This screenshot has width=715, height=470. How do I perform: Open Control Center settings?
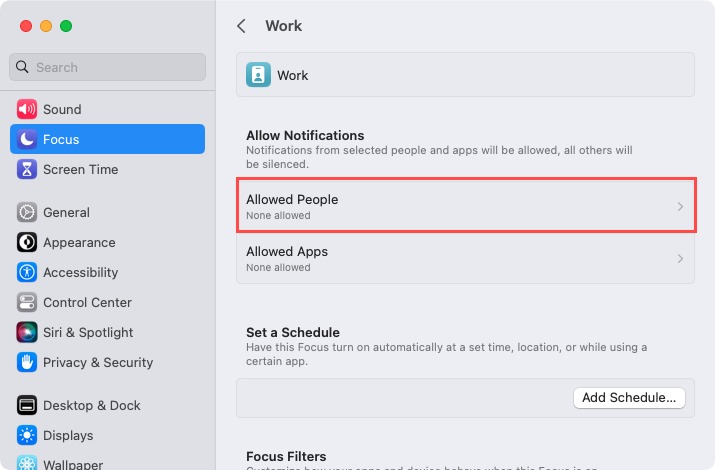coord(108,302)
